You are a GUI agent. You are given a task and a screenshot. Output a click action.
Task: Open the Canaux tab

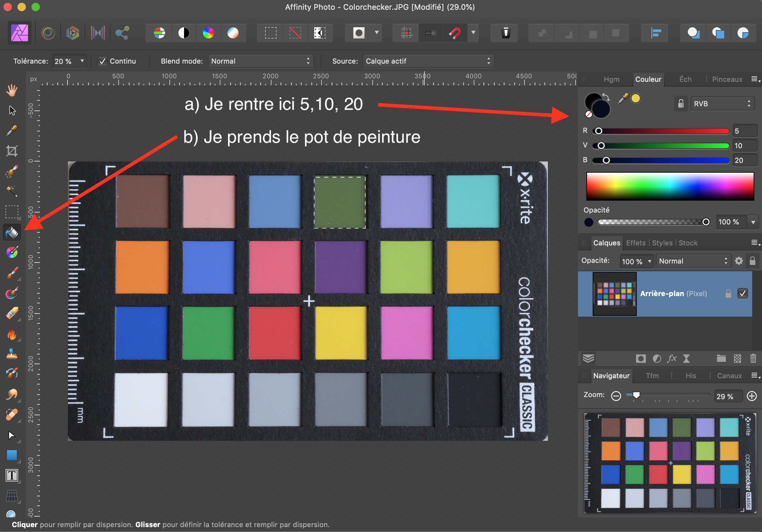[x=729, y=376]
